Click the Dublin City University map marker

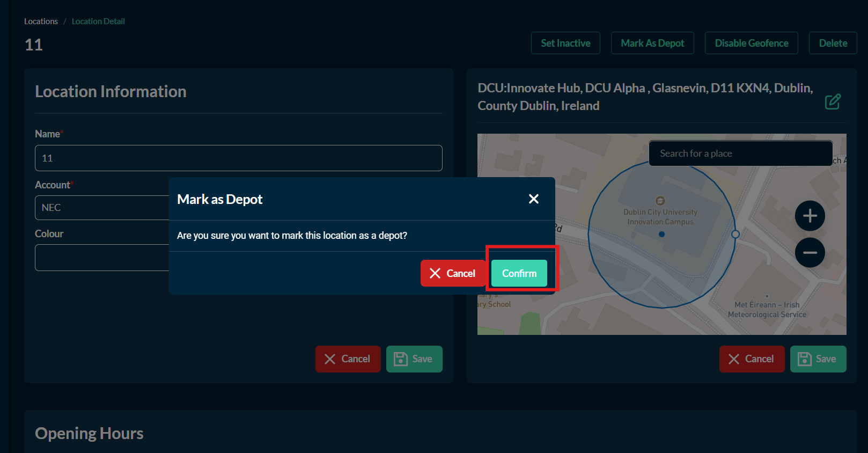(x=660, y=201)
